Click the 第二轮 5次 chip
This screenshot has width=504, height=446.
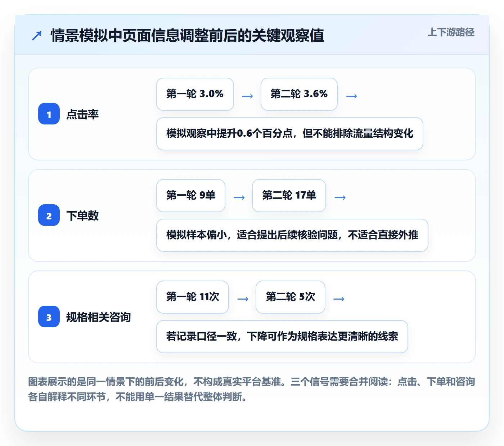point(291,297)
